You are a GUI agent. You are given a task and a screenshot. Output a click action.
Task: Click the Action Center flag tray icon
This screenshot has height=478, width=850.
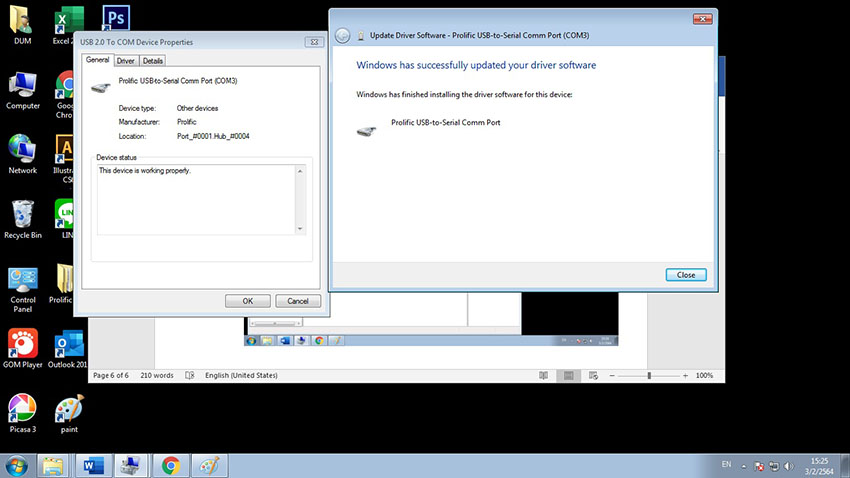[x=759, y=466]
